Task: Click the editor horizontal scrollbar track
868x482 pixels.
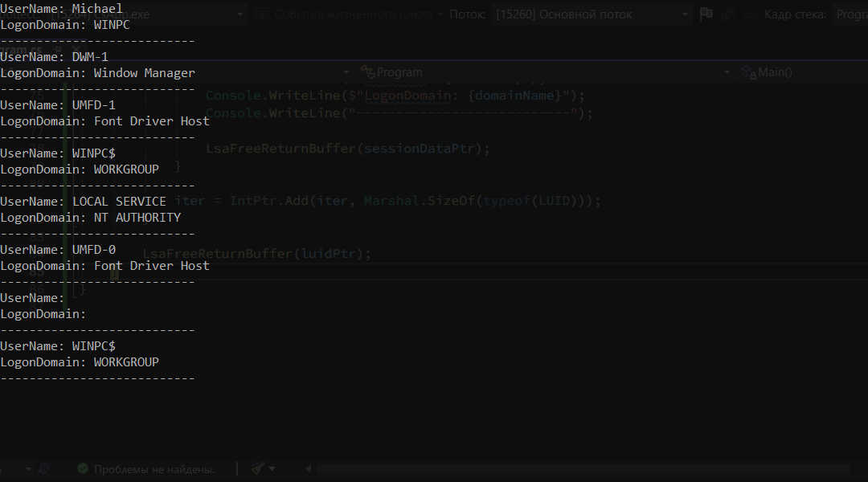Action: (x=583, y=468)
